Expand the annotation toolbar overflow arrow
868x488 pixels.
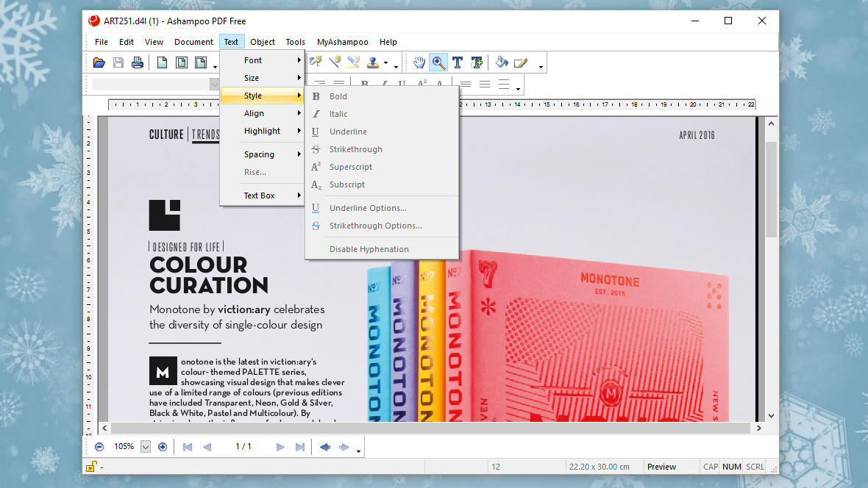(x=396, y=67)
